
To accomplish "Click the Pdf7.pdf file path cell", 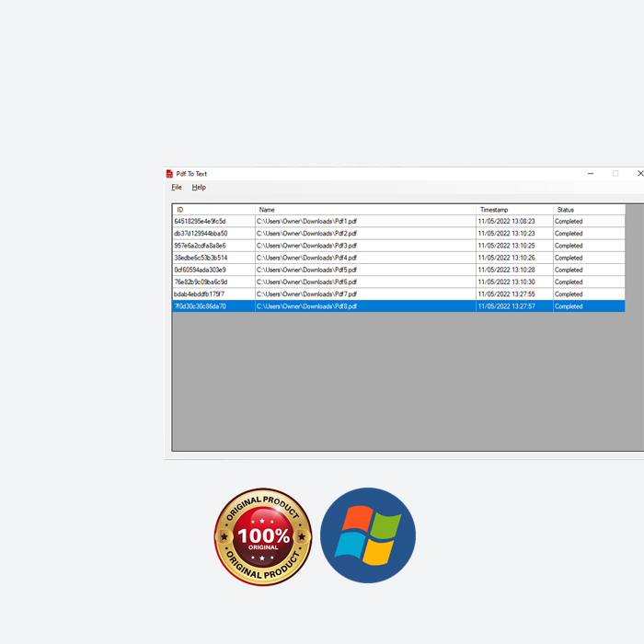I will click(x=365, y=294).
